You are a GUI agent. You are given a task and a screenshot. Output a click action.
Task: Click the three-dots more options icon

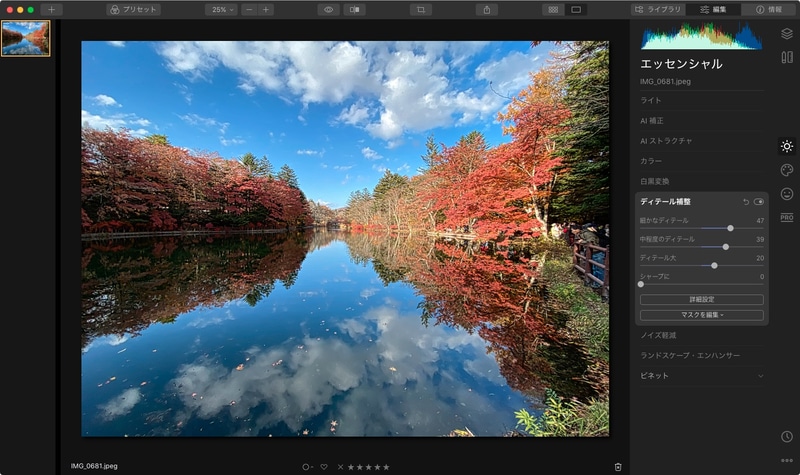pos(787,460)
